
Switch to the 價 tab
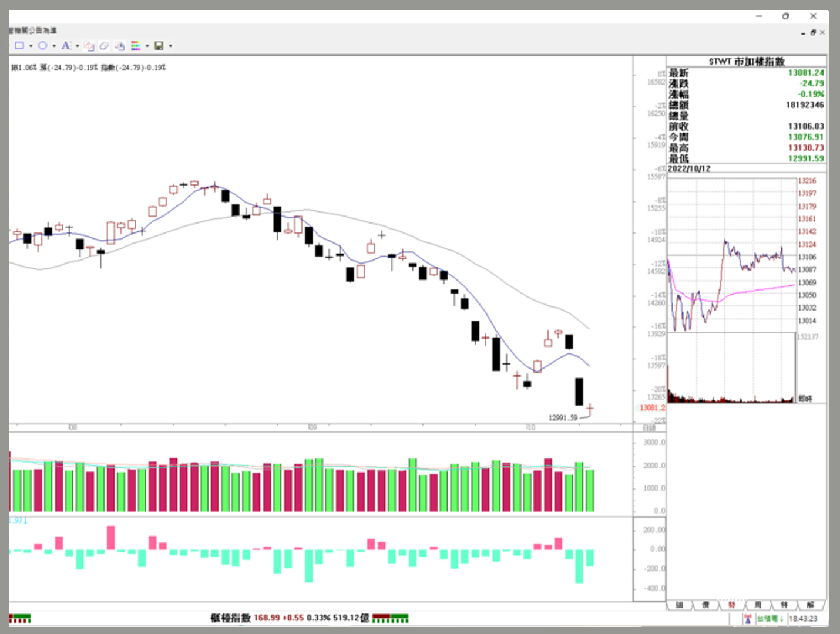tap(705, 605)
